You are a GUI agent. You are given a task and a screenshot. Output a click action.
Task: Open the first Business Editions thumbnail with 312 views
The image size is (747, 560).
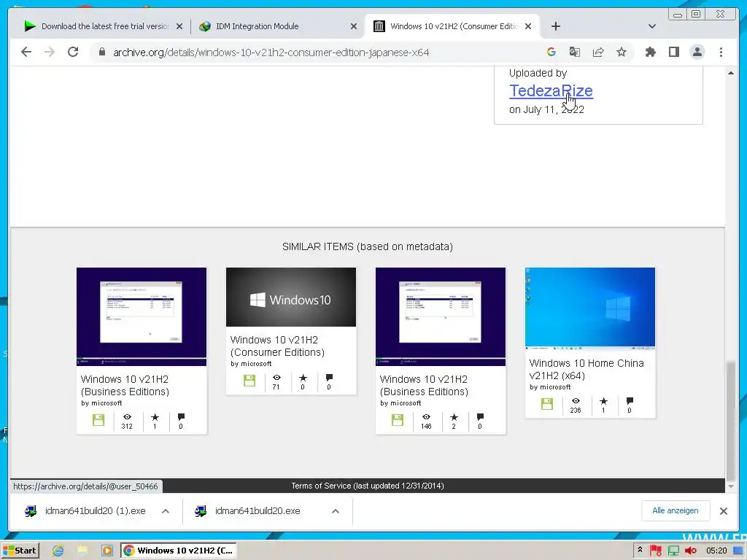(x=142, y=316)
